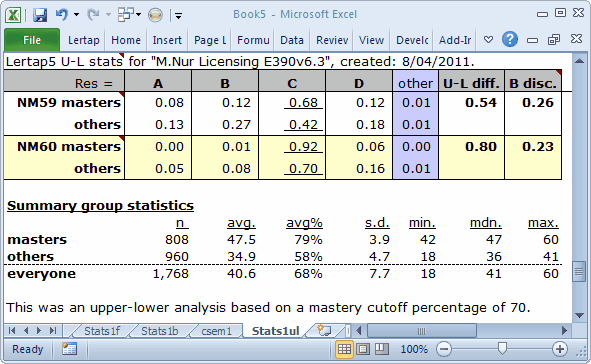The height and width of the screenshot is (364, 591).
Task: Select the B disc. column header cell
Action: (533, 81)
